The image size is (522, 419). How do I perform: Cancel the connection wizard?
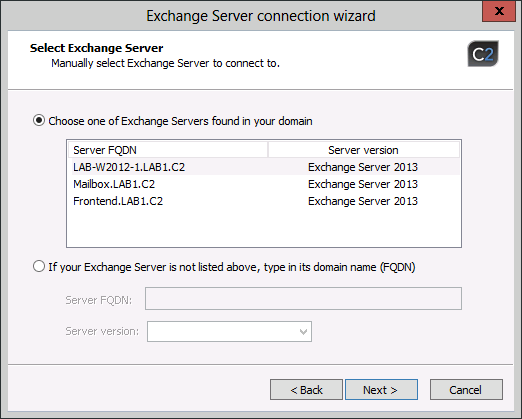(x=466, y=389)
